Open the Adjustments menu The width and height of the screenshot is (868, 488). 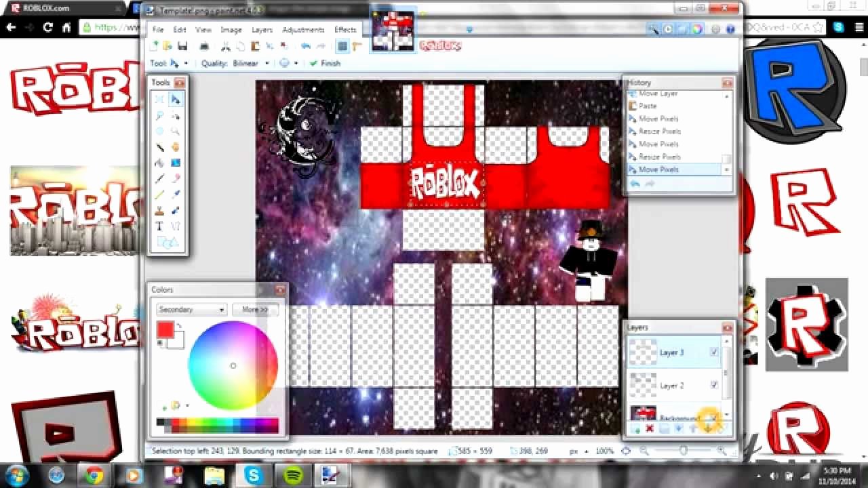pos(303,30)
